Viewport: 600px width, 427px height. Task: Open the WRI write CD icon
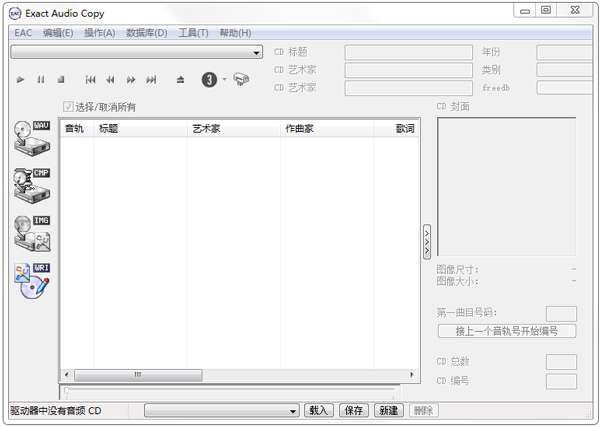[x=32, y=281]
